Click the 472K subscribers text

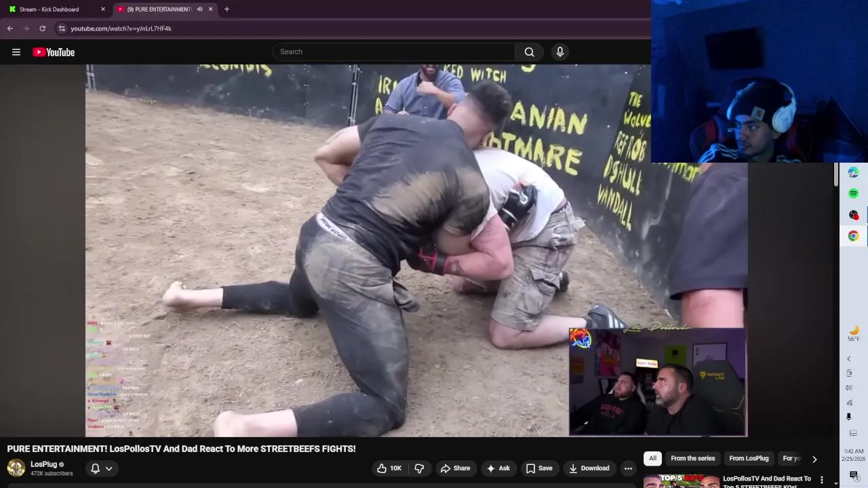52,473
